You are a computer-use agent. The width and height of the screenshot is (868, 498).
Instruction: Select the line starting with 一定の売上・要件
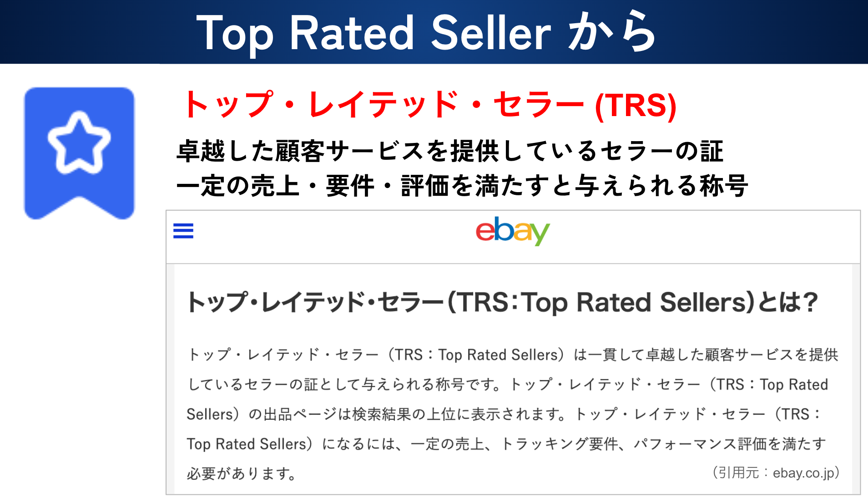click(462, 186)
